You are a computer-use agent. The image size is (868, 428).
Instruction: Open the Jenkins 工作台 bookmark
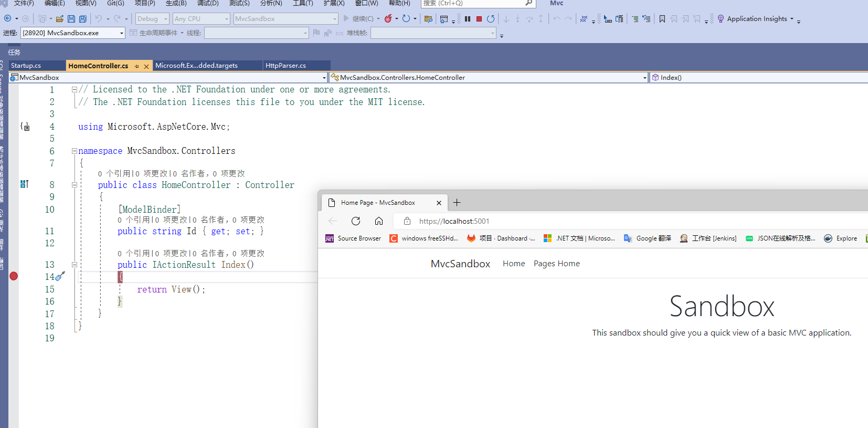708,238
